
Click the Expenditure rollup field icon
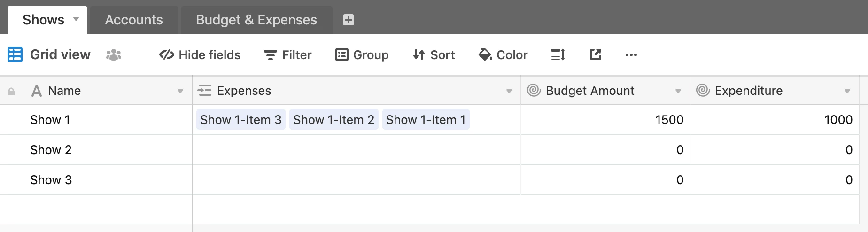tap(703, 90)
